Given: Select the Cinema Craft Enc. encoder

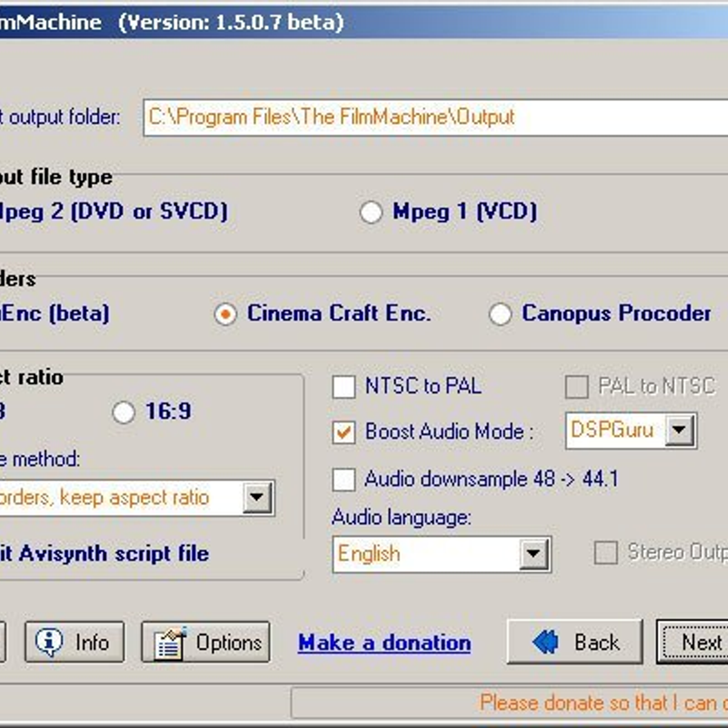Looking at the screenshot, I should point(226,314).
